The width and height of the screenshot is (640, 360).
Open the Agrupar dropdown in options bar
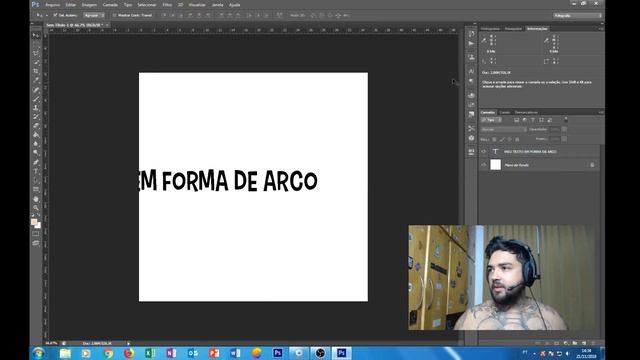point(94,15)
